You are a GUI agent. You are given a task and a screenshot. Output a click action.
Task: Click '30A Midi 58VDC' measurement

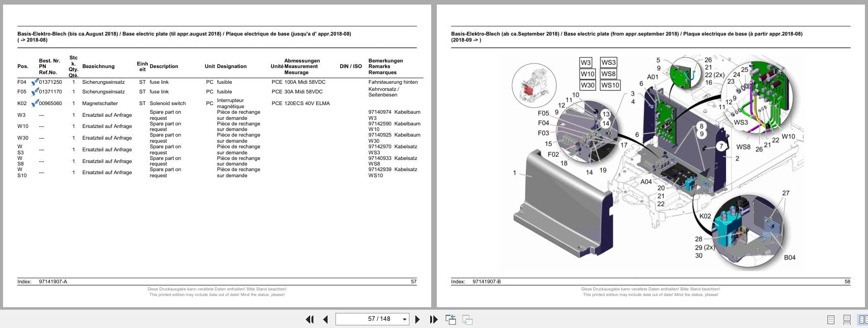pyautogui.click(x=304, y=92)
